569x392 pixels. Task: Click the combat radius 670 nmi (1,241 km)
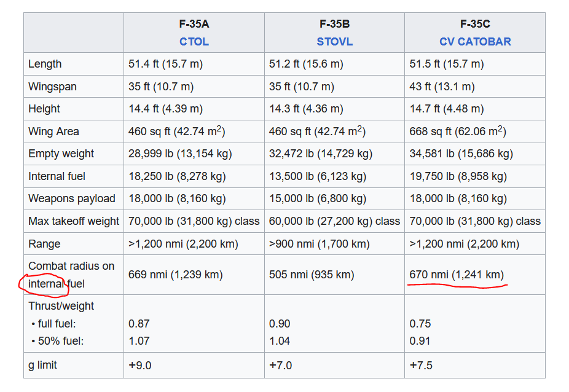click(457, 275)
